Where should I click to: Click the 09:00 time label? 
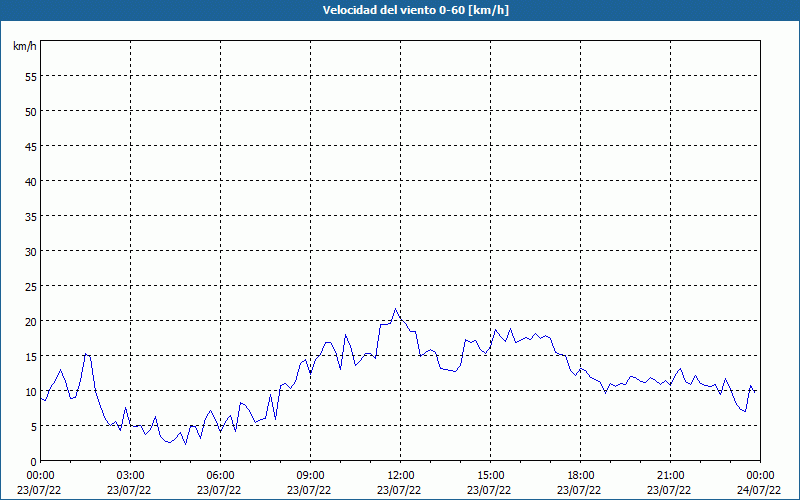coord(310,476)
